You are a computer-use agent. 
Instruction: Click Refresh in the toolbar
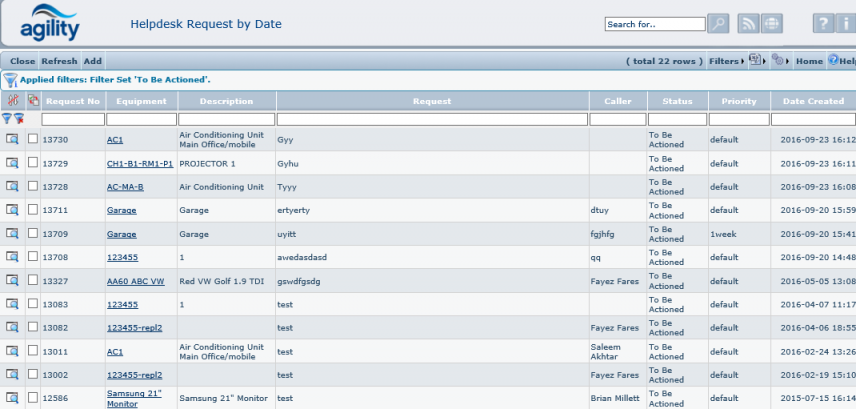point(59,61)
